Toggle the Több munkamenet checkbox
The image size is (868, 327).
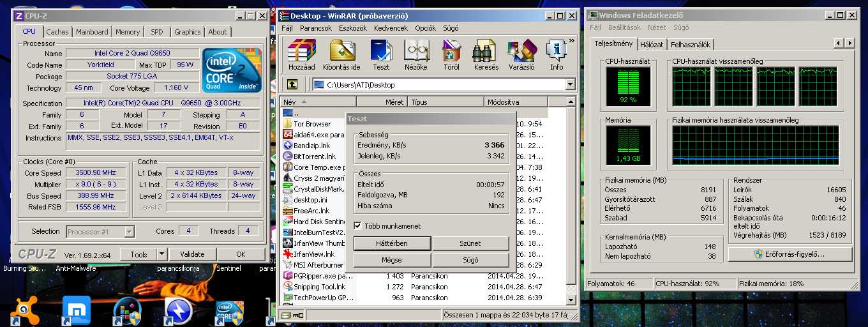(357, 225)
